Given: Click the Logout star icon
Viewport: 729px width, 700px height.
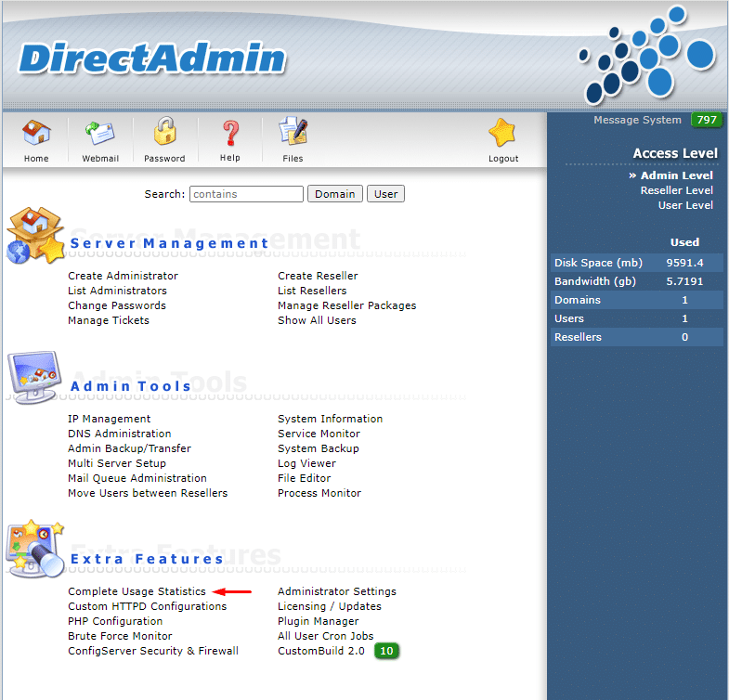Looking at the screenshot, I should [502, 133].
